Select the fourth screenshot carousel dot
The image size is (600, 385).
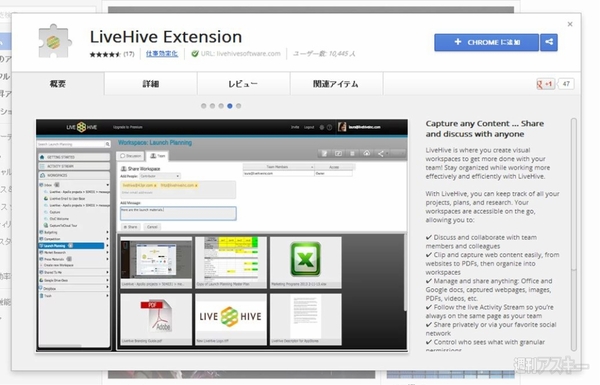point(230,106)
